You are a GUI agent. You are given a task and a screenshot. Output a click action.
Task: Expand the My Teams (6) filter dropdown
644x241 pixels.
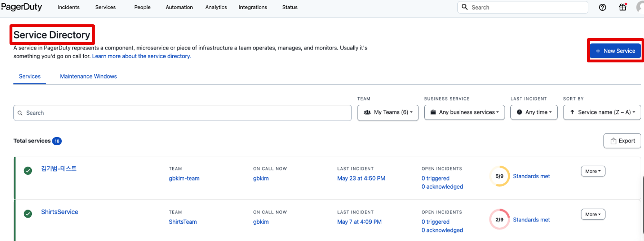point(388,112)
